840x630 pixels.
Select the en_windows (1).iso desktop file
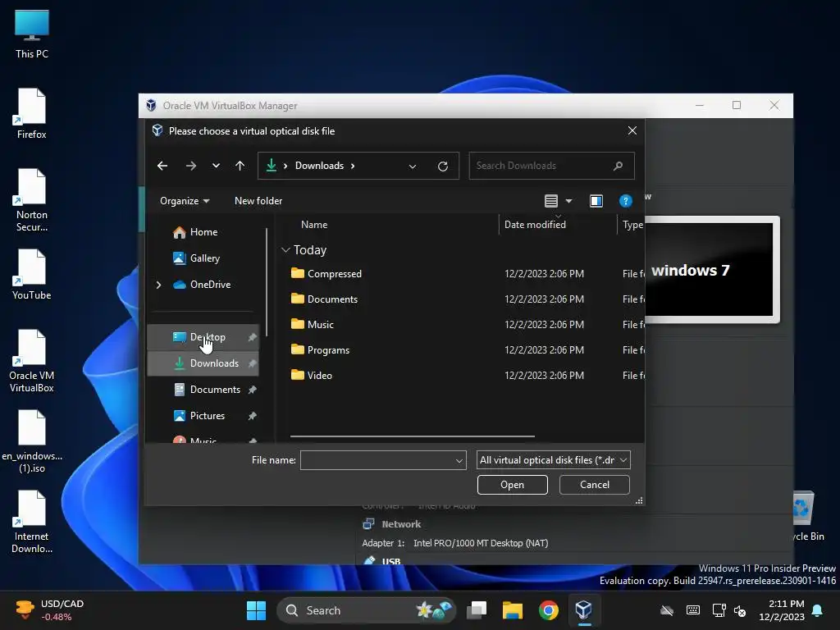[32, 441]
